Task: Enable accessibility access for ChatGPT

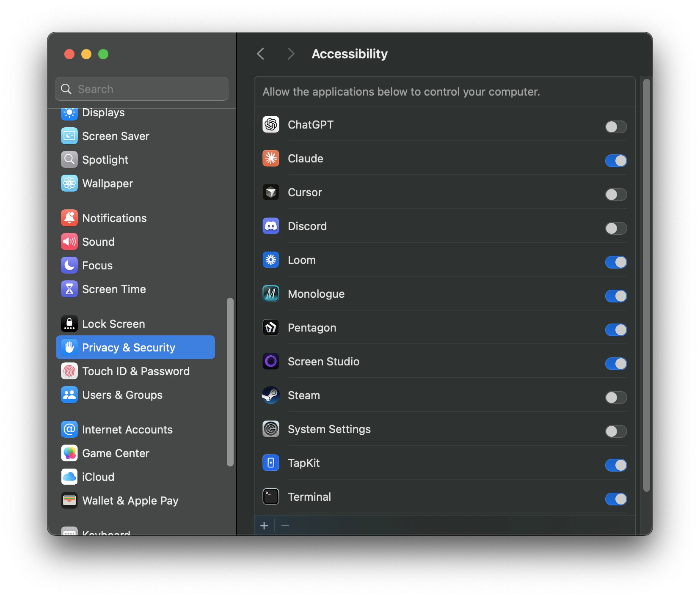Action: [616, 127]
